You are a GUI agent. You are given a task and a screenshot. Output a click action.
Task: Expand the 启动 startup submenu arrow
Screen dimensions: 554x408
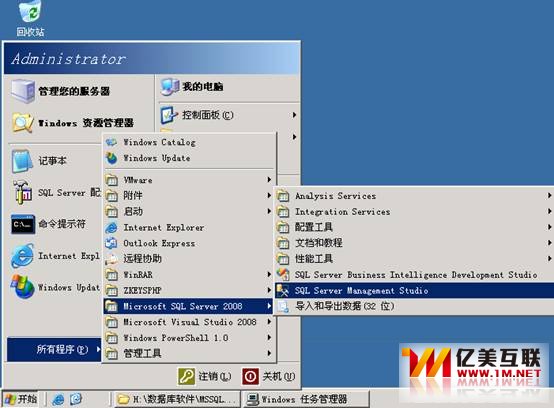(269, 211)
